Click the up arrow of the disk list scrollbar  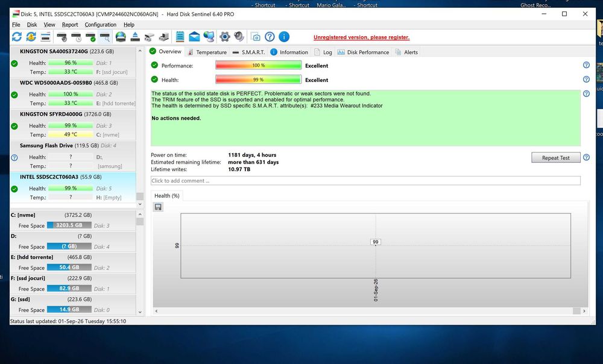(140, 51)
